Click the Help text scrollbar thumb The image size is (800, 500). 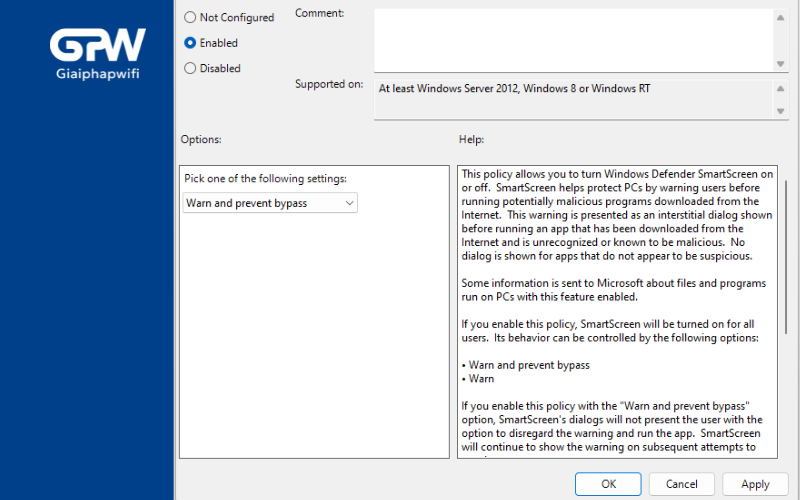pyautogui.click(x=786, y=257)
